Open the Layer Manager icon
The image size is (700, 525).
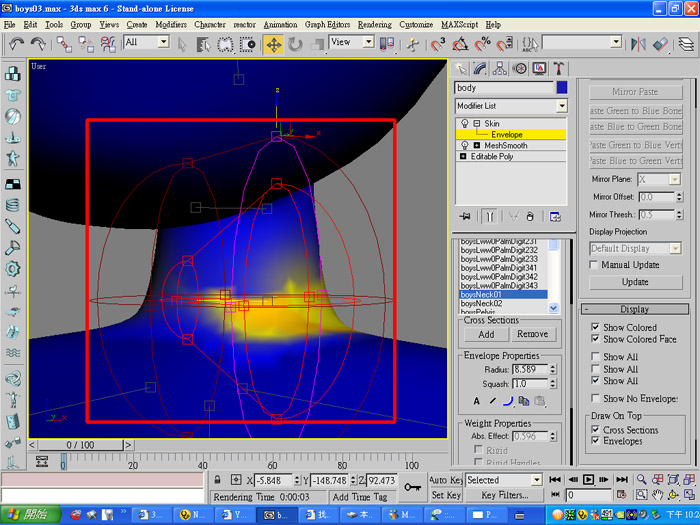point(686,44)
